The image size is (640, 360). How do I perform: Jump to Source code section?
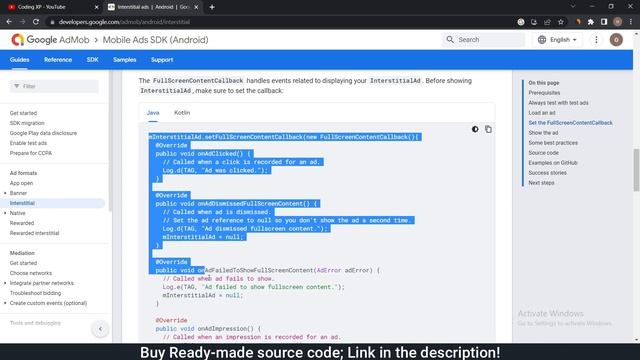(x=543, y=153)
